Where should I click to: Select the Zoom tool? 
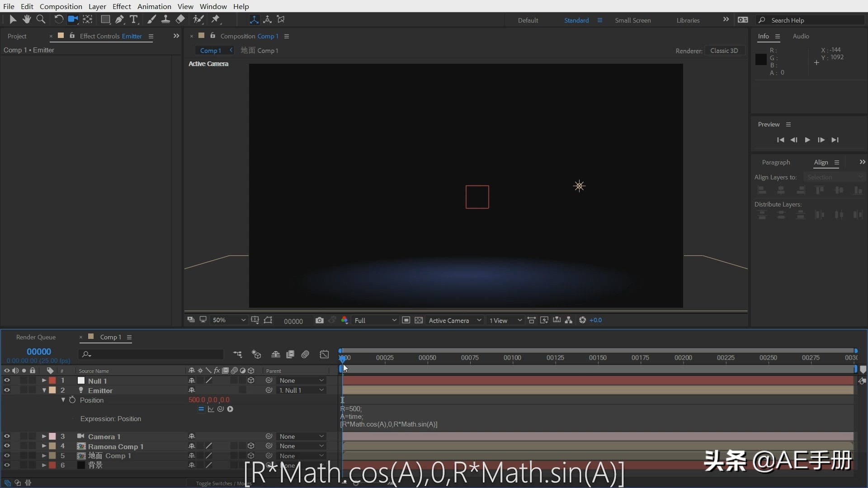41,19
